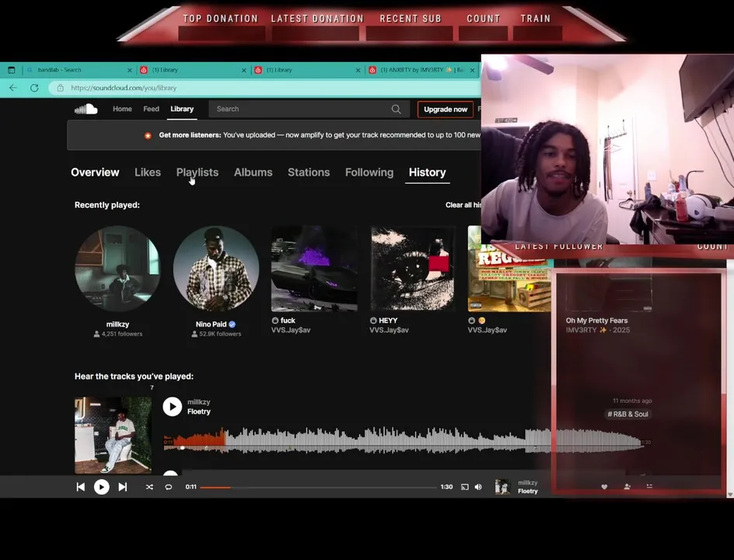Open the Feed nav item

(x=151, y=109)
